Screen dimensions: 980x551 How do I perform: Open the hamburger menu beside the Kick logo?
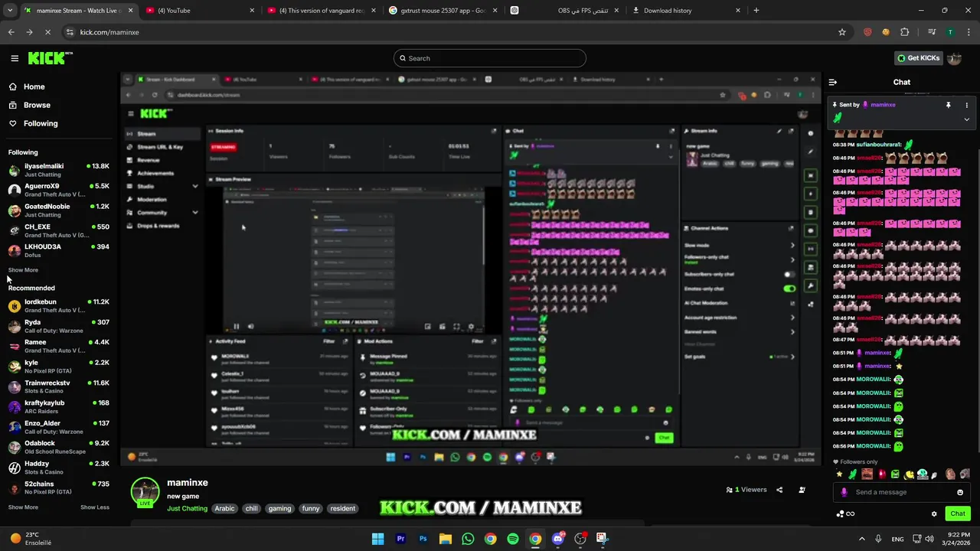(15, 58)
